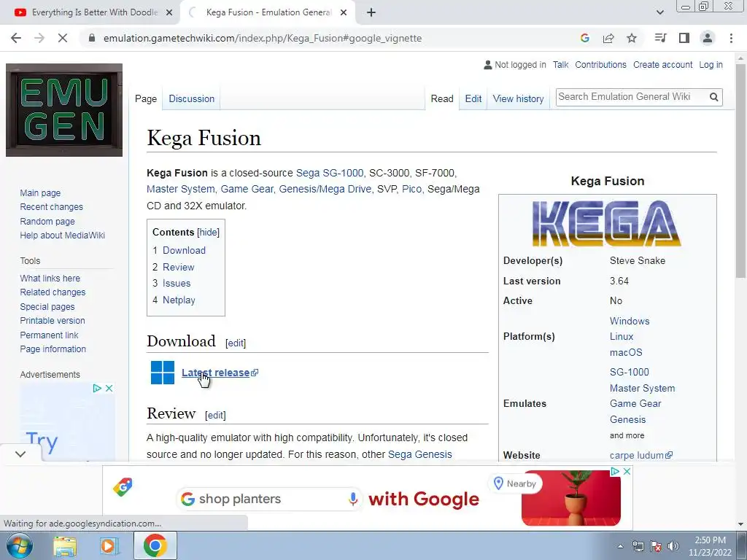Screen dimensions: 747x560
Task: Open Windows Explorer from the taskbar
Action: pos(65,545)
